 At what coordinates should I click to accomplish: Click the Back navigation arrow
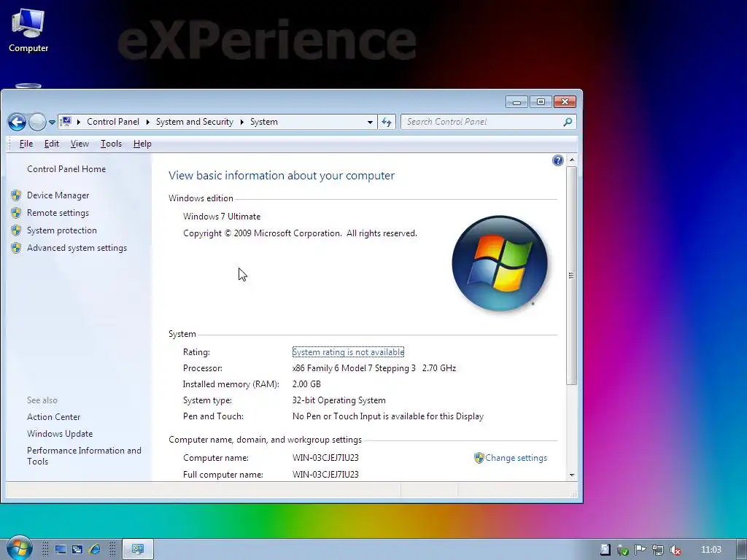[17, 122]
